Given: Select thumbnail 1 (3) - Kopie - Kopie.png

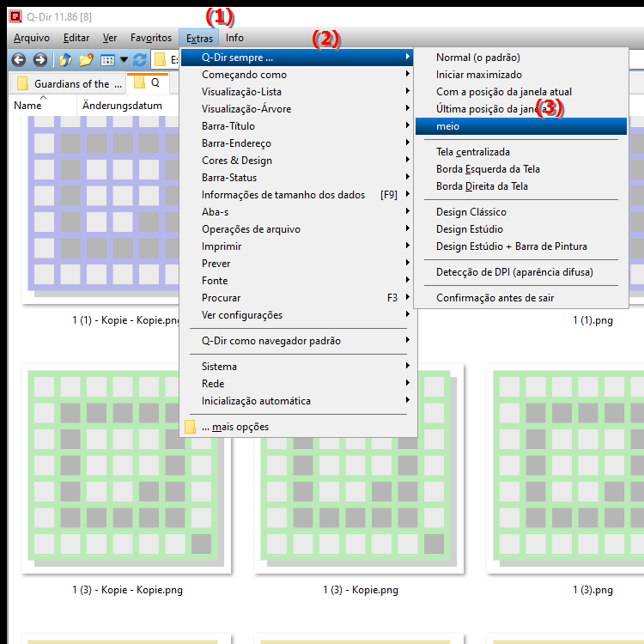Looking at the screenshot, I should (x=126, y=469).
